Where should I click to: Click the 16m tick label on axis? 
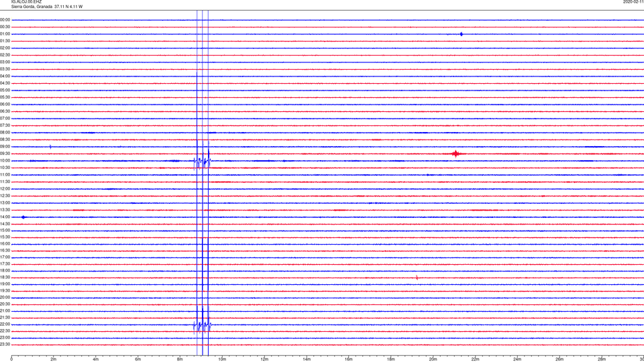click(349, 359)
